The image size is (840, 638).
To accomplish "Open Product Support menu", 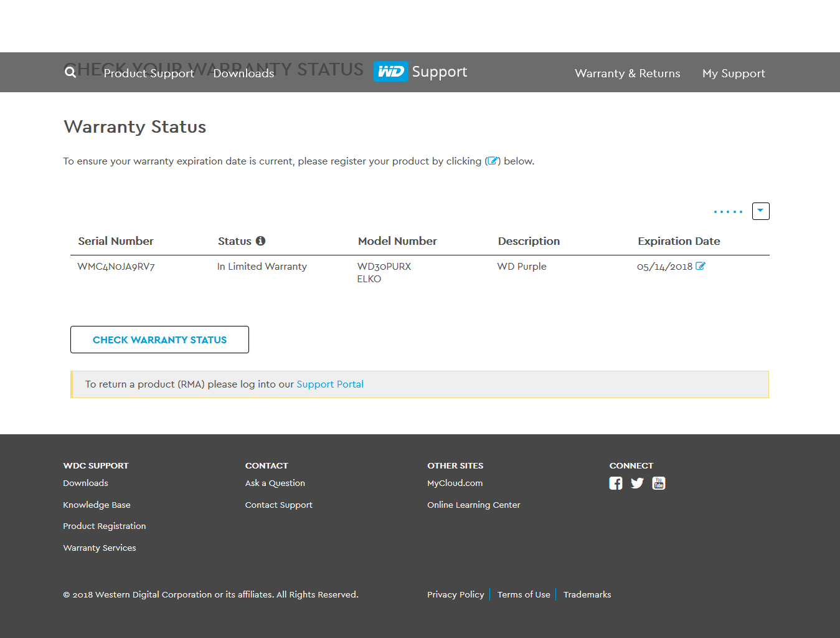I will coord(149,74).
